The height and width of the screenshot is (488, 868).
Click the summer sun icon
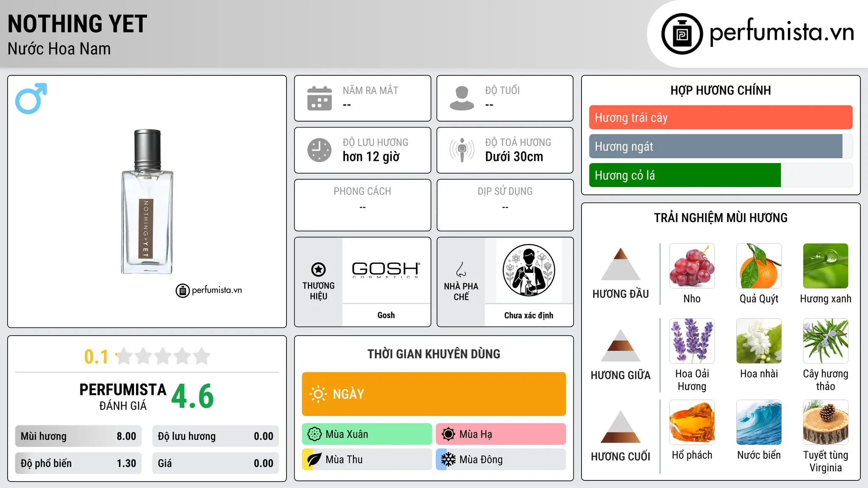[x=448, y=434]
